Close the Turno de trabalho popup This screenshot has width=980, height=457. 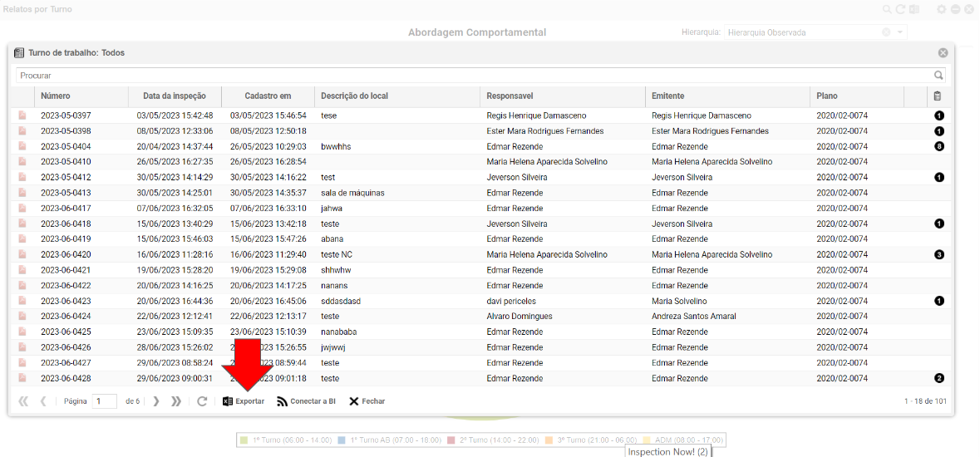943,53
